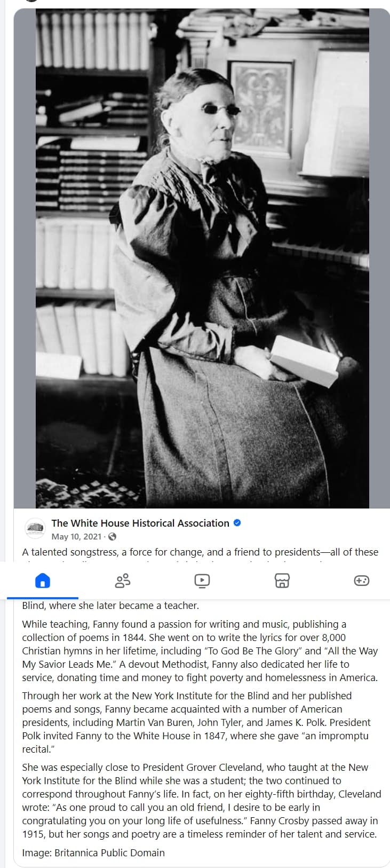This screenshot has height=868, width=390.
Task: Click the framed picture on the wall in photo
Action: click(x=260, y=108)
